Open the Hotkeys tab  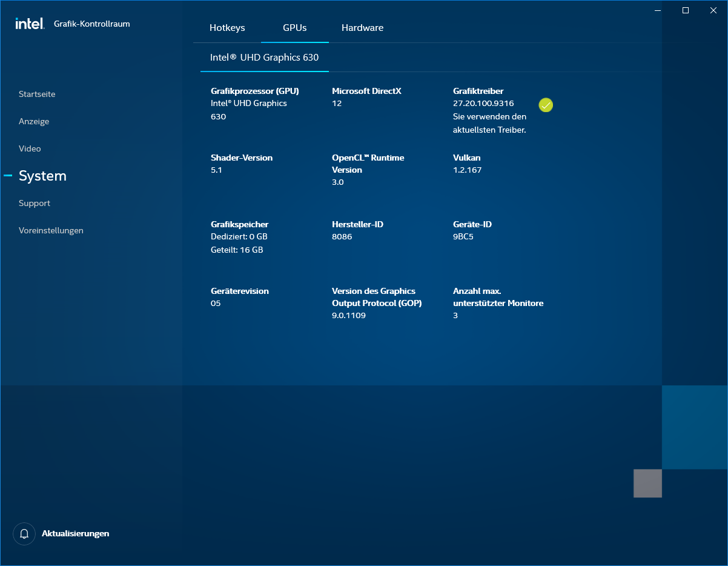(x=227, y=28)
